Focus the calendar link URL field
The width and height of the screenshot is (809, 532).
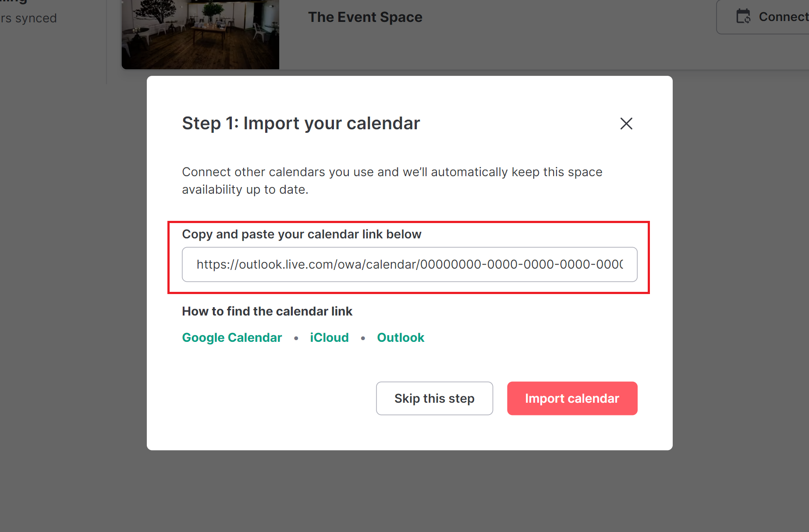[409, 264]
